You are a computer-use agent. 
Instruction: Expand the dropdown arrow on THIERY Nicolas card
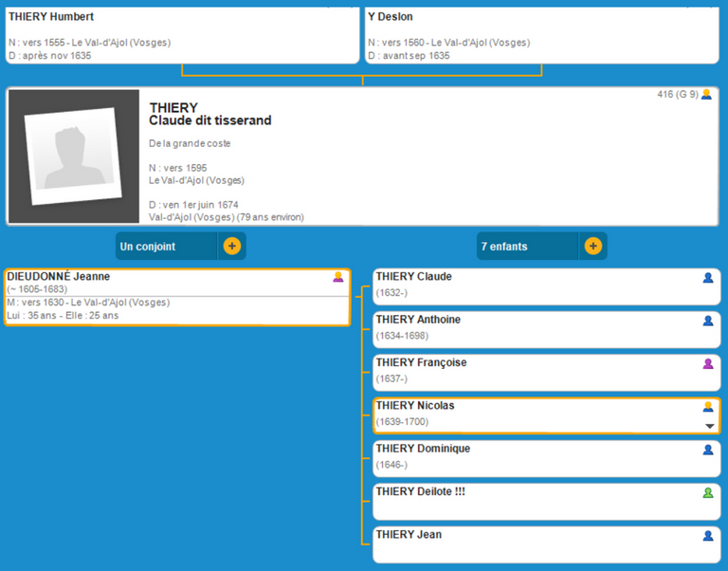click(709, 427)
